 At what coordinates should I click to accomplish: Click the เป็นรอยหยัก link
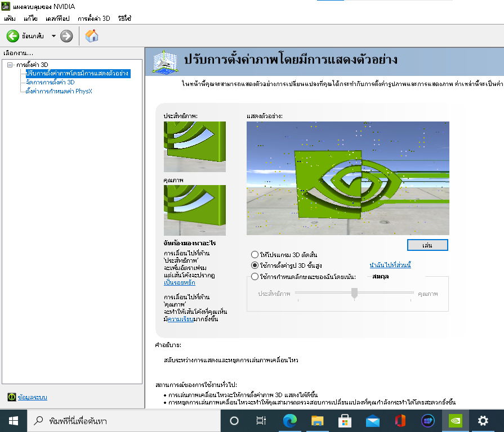180,283
